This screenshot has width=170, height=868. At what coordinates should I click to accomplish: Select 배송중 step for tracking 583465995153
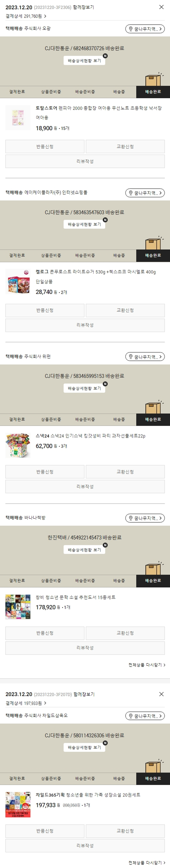(x=119, y=420)
